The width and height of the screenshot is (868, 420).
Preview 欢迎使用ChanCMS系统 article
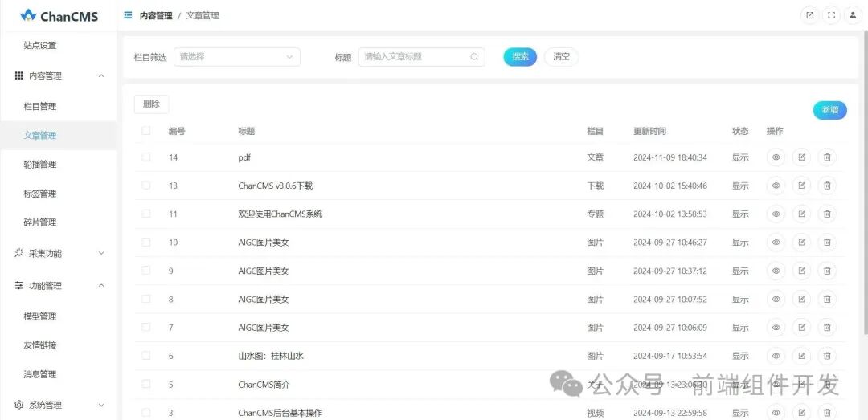776,214
